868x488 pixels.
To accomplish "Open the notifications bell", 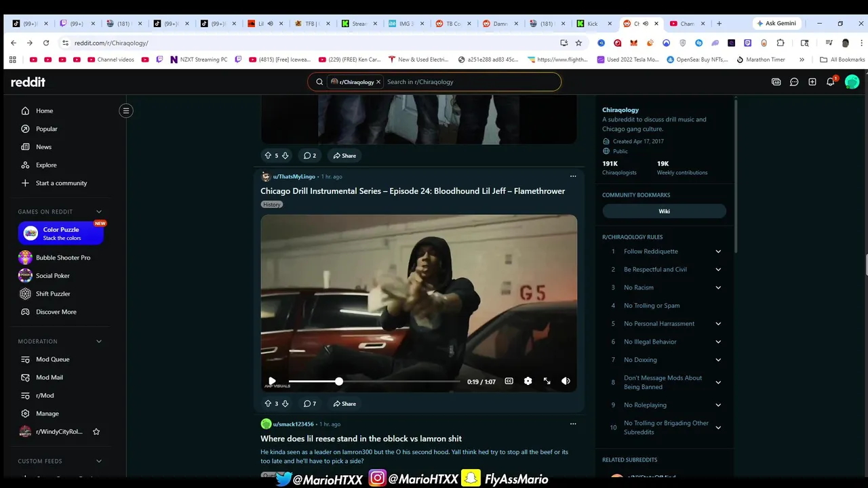I will click(831, 82).
